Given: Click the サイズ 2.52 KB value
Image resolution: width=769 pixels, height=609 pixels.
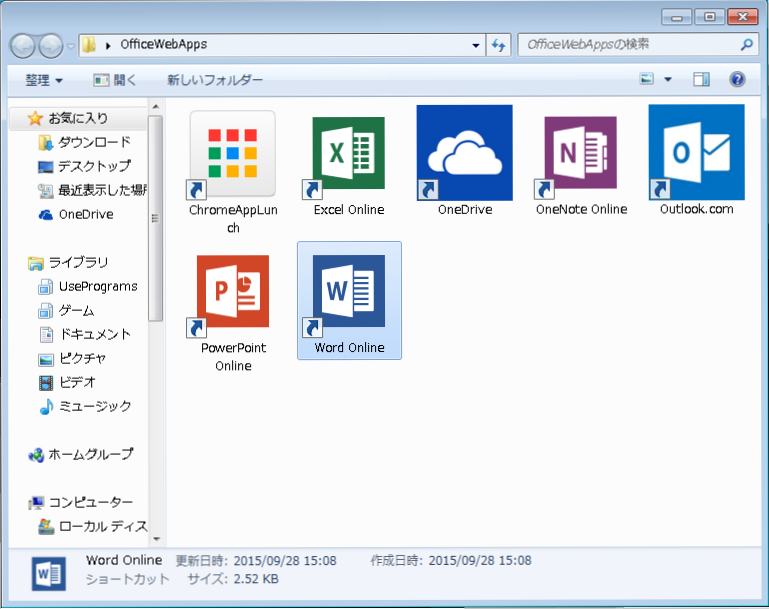Looking at the screenshot, I should (x=256, y=579).
